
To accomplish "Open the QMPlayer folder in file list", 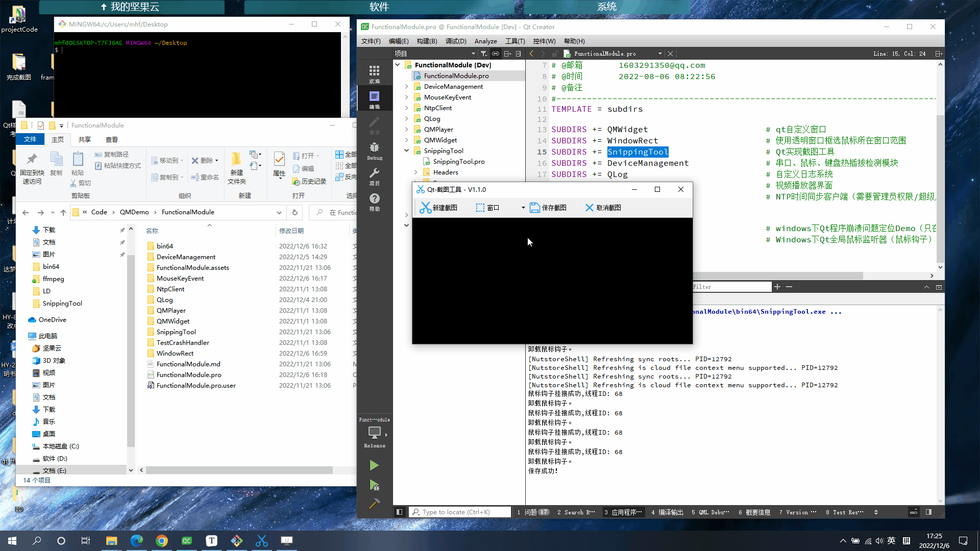I will click(171, 310).
